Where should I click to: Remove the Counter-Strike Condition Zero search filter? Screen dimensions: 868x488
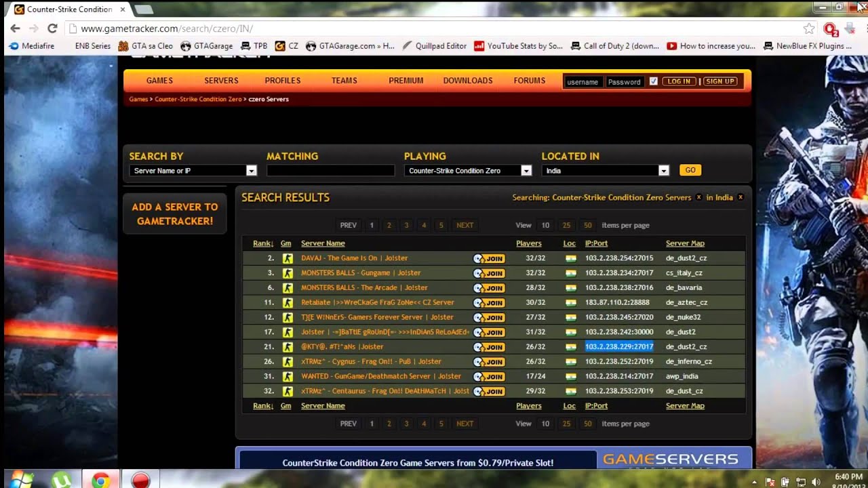(698, 197)
